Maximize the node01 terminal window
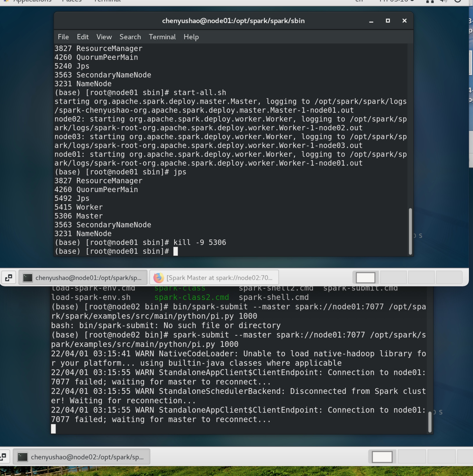Viewport: 473px width, 476px height. tap(388, 21)
